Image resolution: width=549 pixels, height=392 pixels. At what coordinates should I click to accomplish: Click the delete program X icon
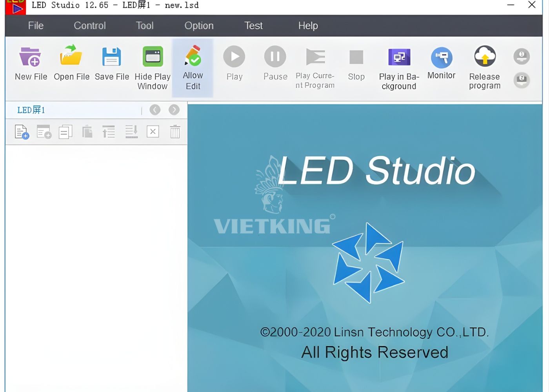click(x=153, y=131)
